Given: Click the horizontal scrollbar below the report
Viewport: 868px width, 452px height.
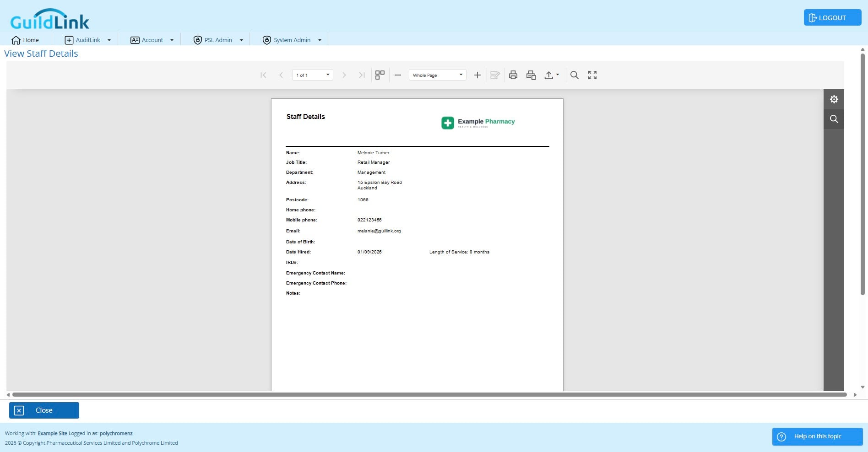Looking at the screenshot, I should pos(429,394).
